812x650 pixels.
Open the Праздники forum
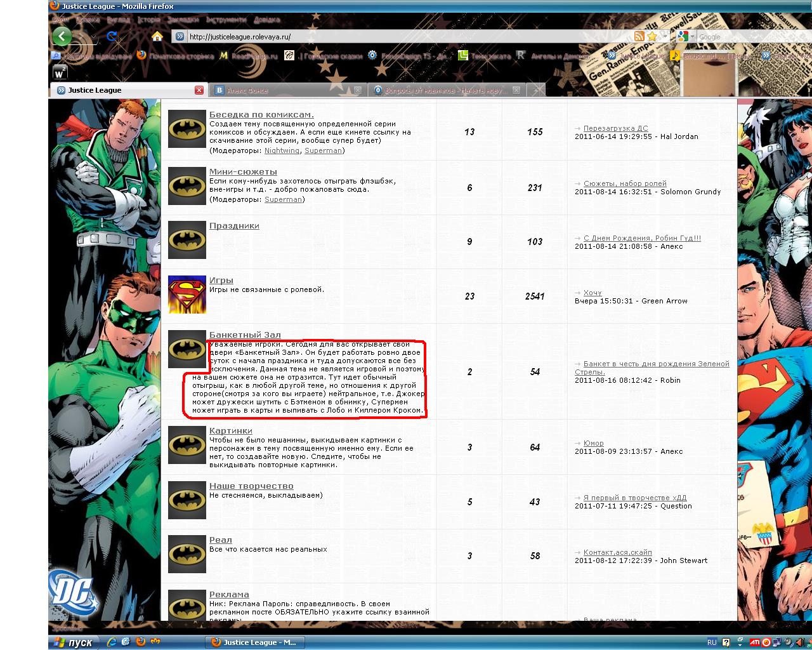[x=234, y=226]
